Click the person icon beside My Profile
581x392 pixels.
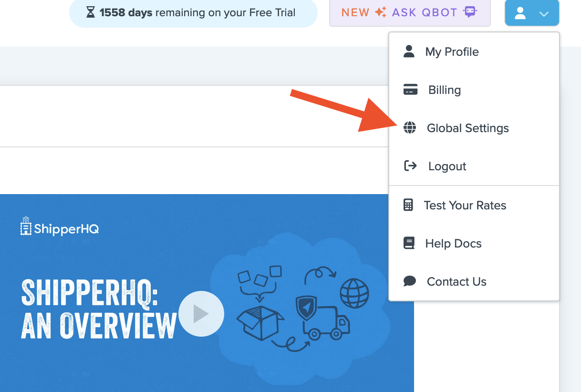pos(409,52)
